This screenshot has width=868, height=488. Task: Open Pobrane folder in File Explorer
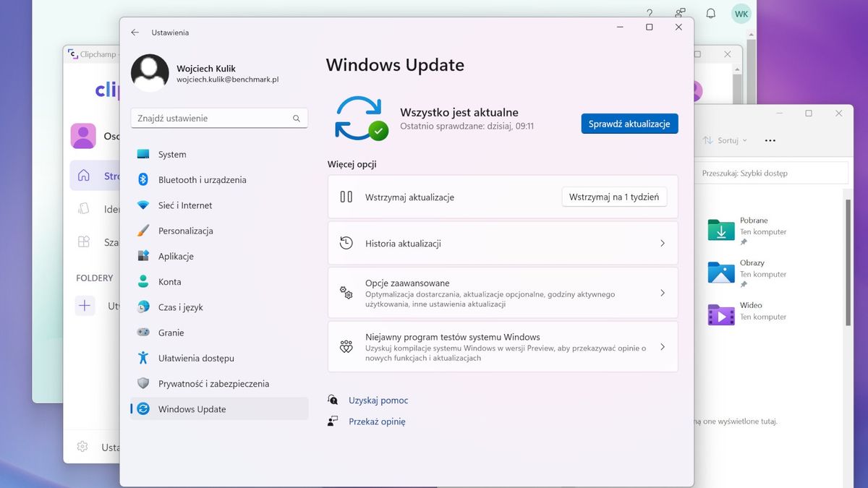click(747, 230)
